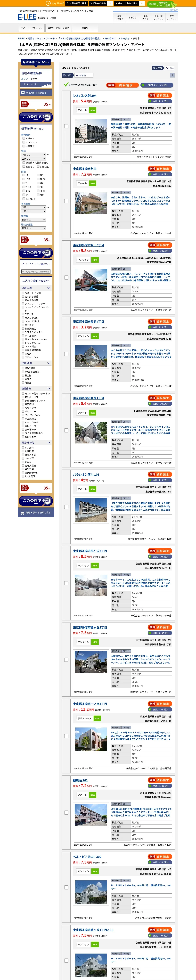The height and width of the screenshot is (980, 196).
Task: Add レオパレス創 204 to 検討リスト
Action: click(x=160, y=101)
